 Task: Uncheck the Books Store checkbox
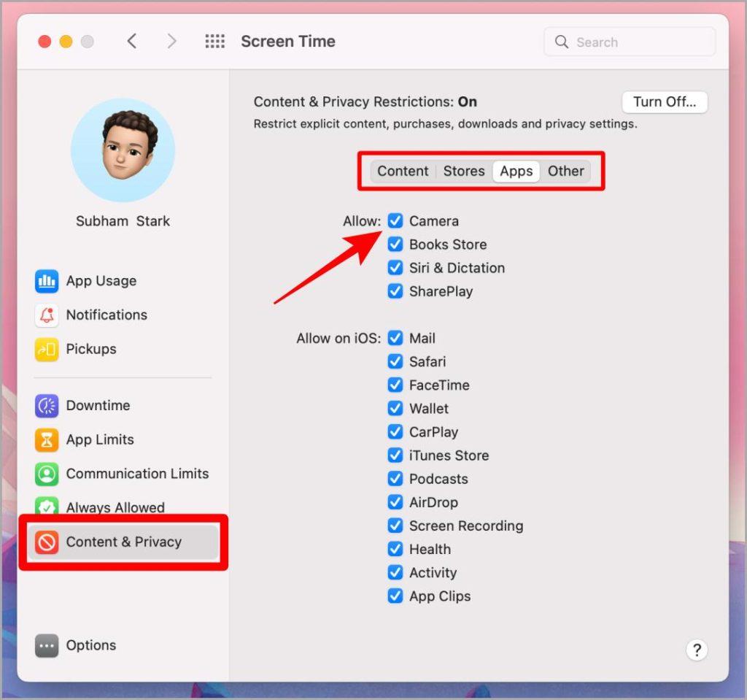[x=395, y=244]
